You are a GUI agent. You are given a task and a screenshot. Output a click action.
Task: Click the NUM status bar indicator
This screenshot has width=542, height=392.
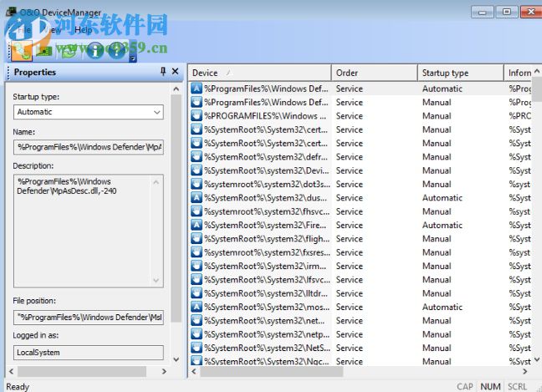[490, 386]
